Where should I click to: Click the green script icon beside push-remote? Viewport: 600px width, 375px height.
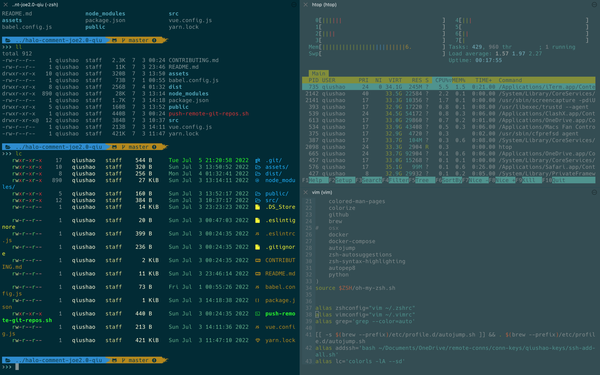pos(258,314)
